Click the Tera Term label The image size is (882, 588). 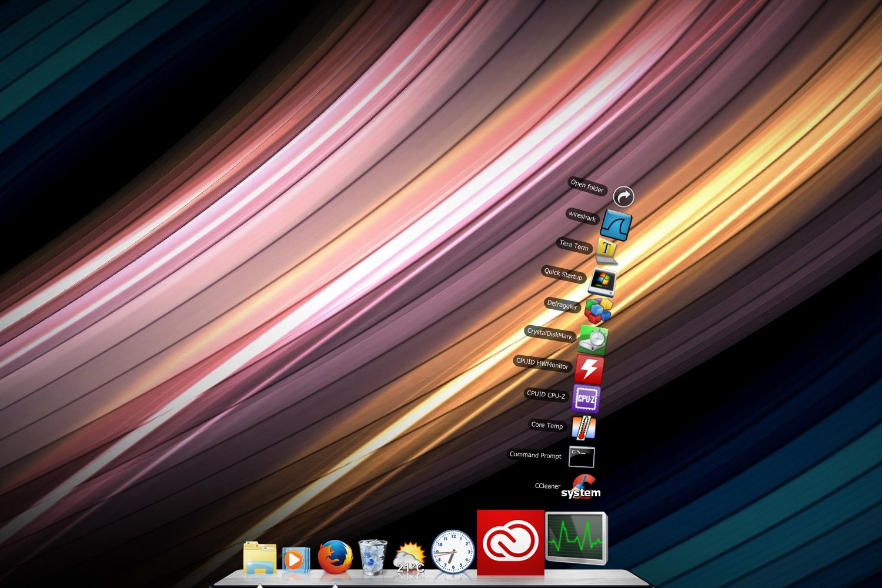click(574, 245)
